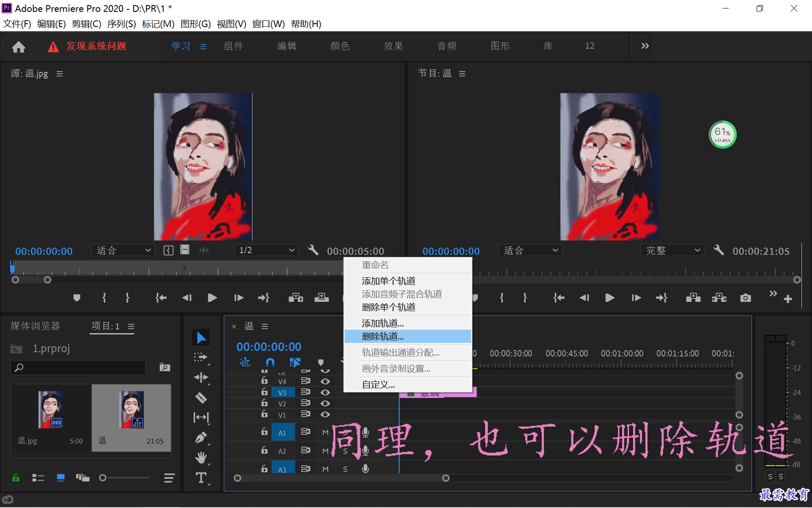Pick the Type (T) tool
This screenshot has height=508, width=812.
(201, 478)
